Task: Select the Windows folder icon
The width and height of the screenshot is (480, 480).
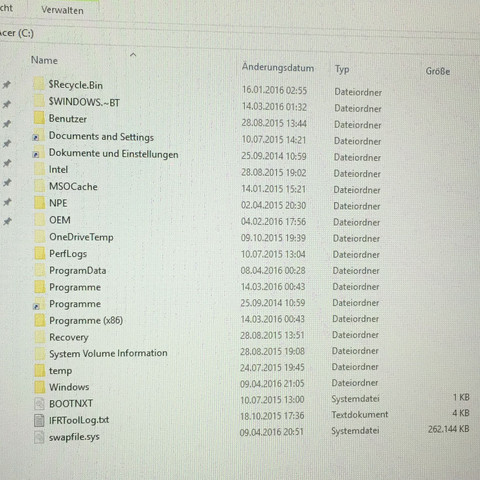Action: (x=40, y=387)
